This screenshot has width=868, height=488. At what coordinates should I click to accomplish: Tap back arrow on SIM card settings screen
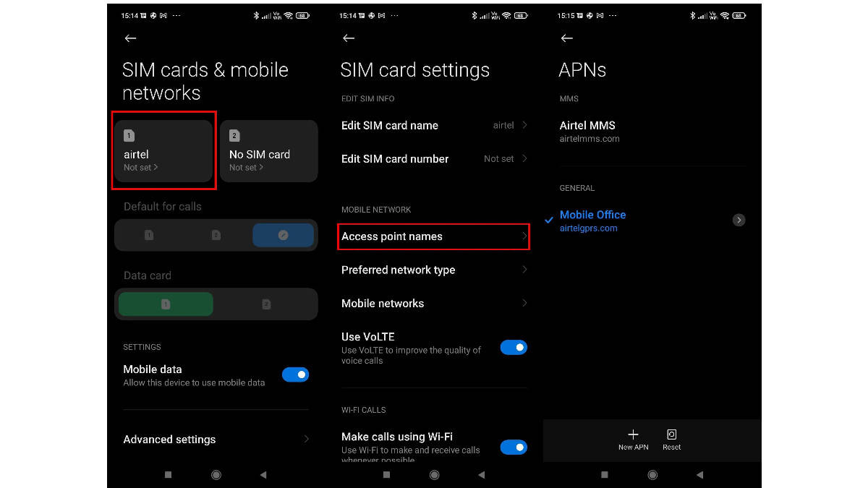349,38
